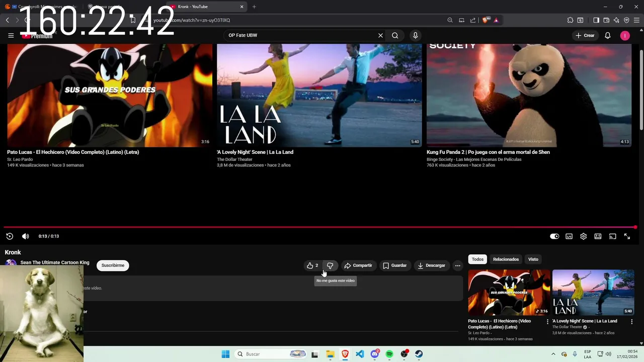The image size is (644, 362).
Task: Open sidebar La La Land options menu
Action: click(x=632, y=322)
